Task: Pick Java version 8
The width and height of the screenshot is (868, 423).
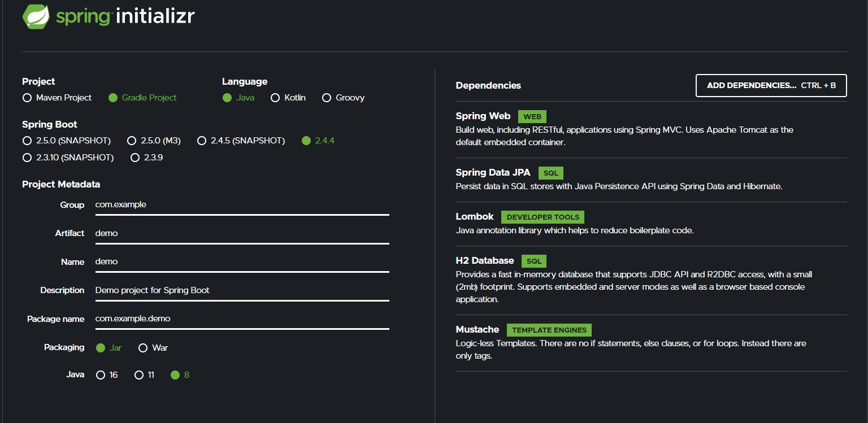Action: (175, 375)
